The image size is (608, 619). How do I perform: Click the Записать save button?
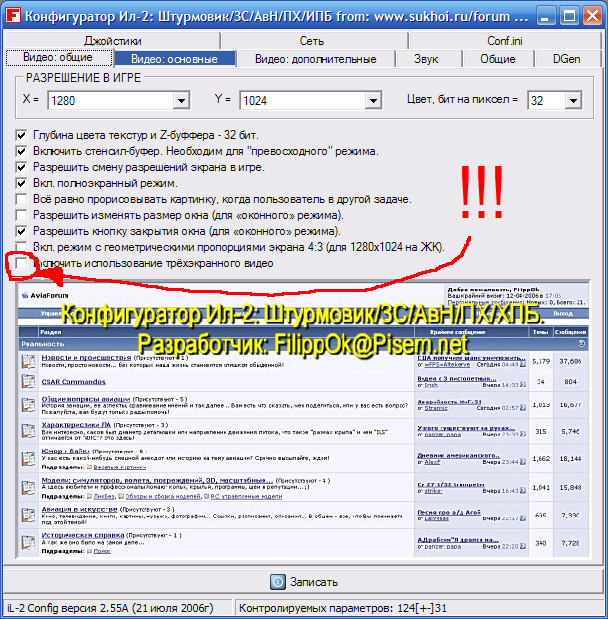(x=304, y=581)
